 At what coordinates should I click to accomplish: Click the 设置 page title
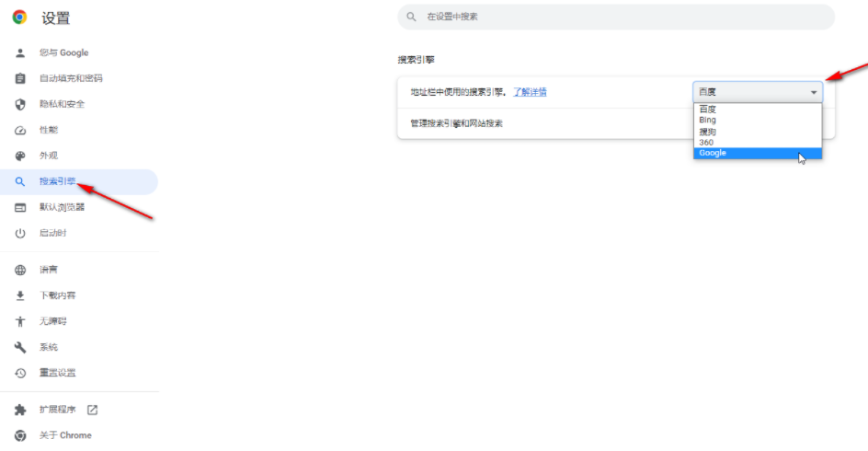(56, 18)
